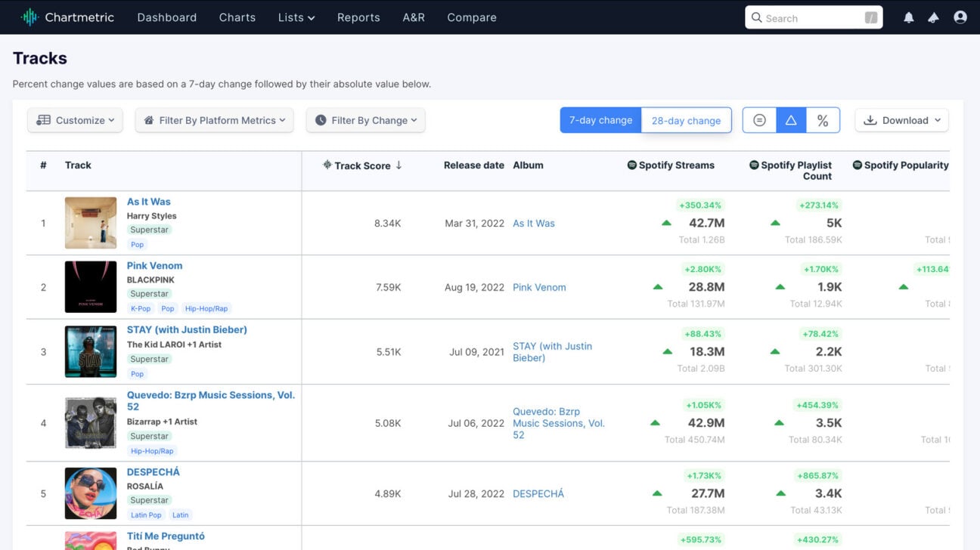Switch to the 28-day change toggle
Screen dimensions: 980x550
point(686,119)
